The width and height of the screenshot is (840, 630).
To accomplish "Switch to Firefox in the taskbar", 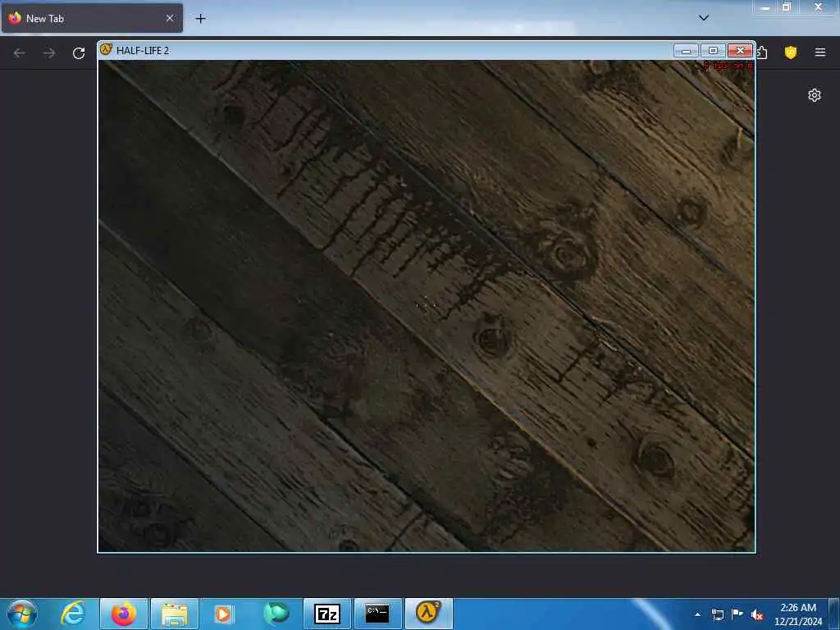I will pyautogui.click(x=124, y=614).
